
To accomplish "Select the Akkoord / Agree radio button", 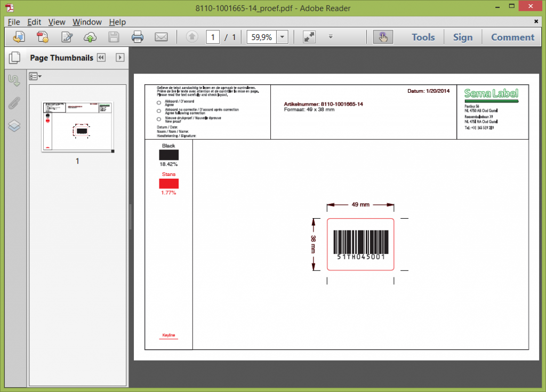I will (159, 103).
